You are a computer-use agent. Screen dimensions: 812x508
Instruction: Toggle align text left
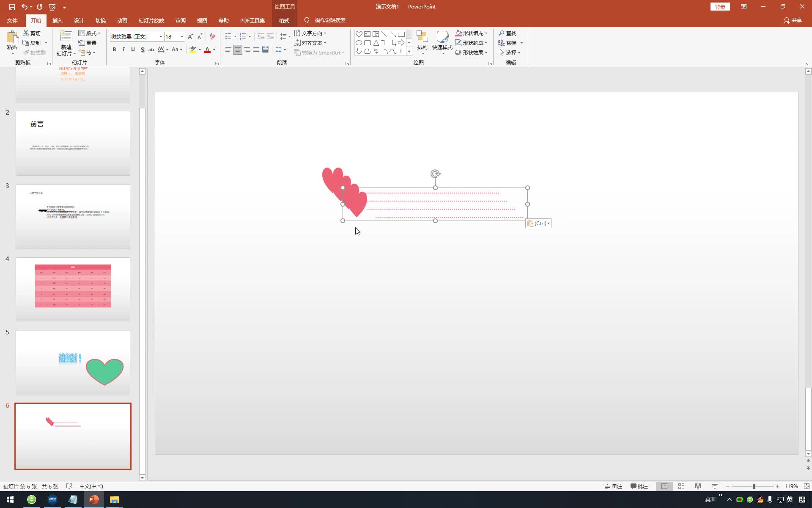pos(228,50)
